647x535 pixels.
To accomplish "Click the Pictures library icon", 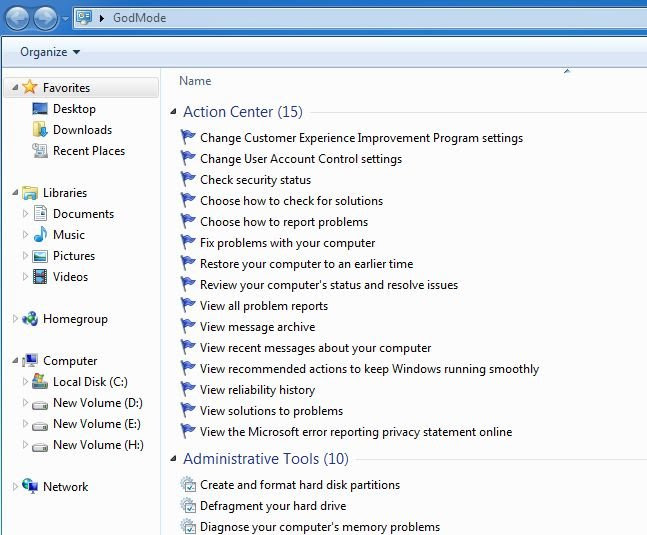I will [x=40, y=256].
